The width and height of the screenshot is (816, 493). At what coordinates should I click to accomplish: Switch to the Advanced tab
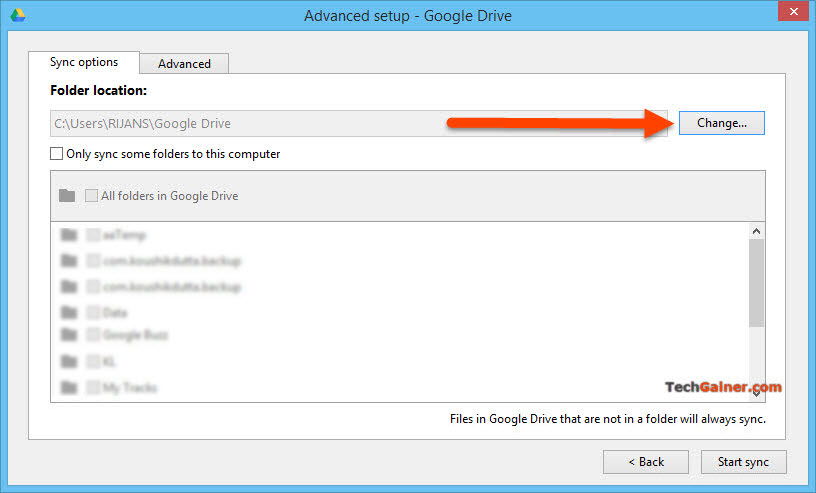pyautogui.click(x=184, y=63)
